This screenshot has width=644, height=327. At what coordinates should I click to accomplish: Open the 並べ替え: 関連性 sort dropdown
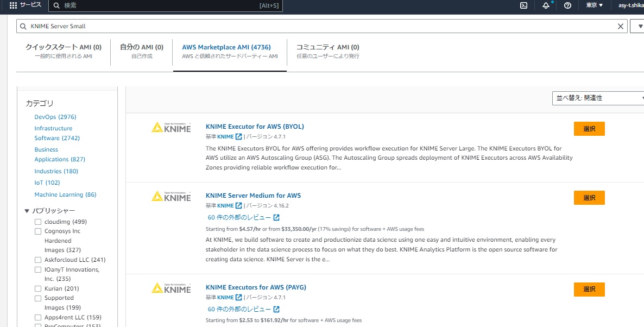pos(598,98)
